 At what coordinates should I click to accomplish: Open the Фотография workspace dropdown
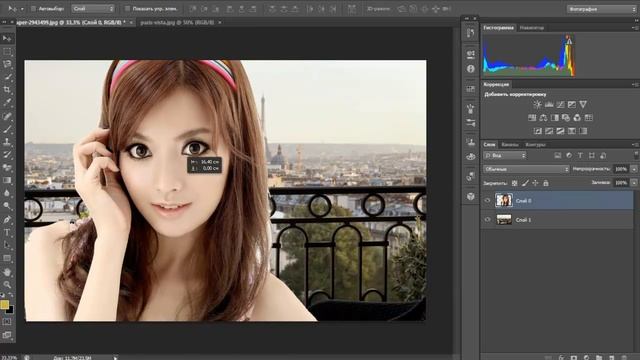click(x=601, y=9)
